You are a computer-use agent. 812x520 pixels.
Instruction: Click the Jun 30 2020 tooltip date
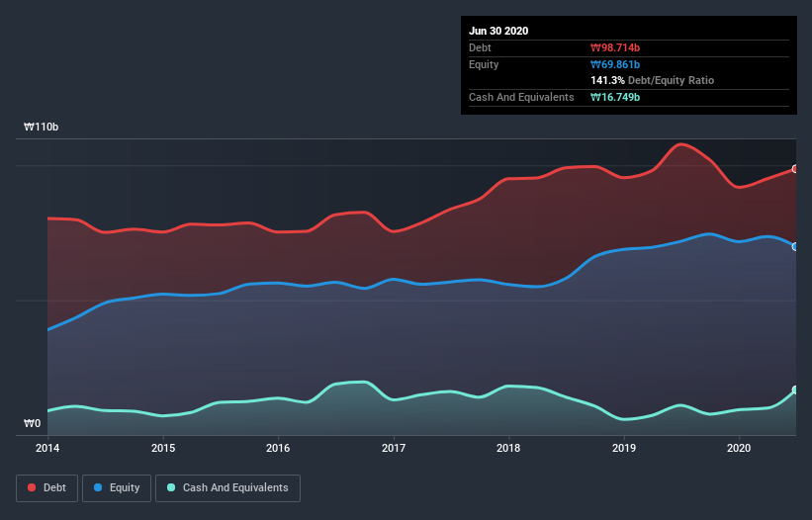pyautogui.click(x=498, y=31)
